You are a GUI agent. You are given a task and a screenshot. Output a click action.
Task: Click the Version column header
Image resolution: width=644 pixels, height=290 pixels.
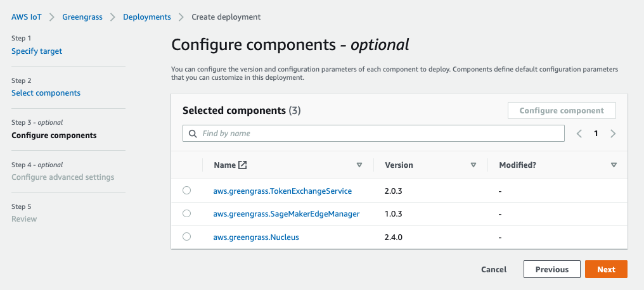[399, 165]
